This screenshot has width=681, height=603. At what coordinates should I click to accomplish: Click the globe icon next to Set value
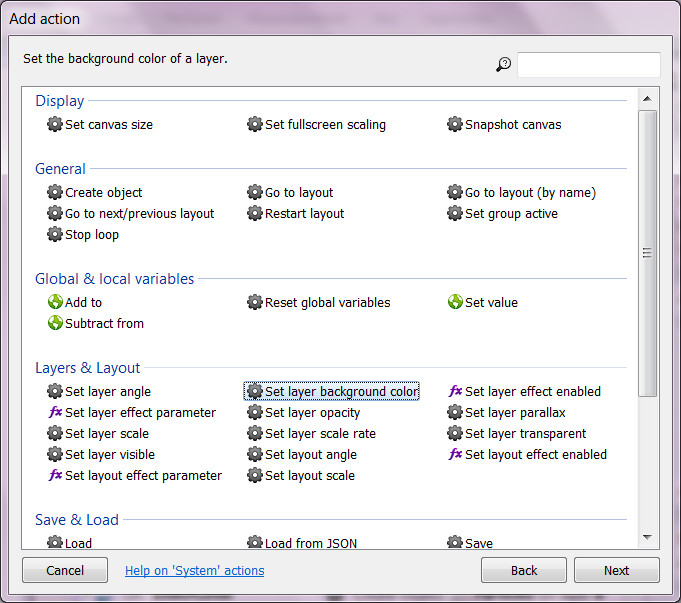click(x=455, y=302)
